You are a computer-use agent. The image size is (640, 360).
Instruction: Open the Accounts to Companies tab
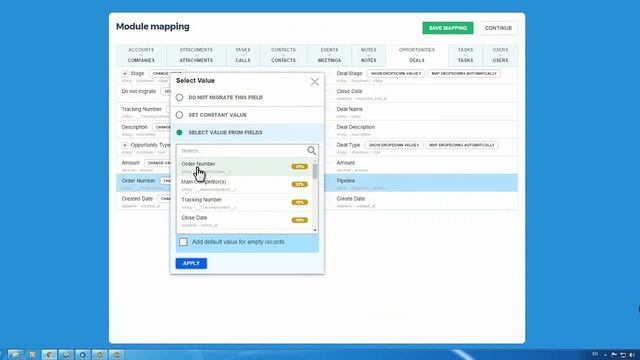click(141, 55)
